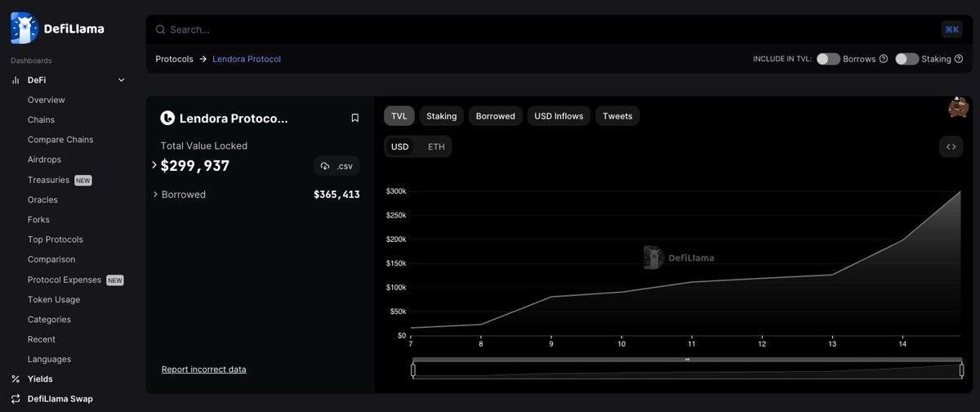Image resolution: width=980 pixels, height=412 pixels.
Task: Click the NEW badge beside Protocol Expenses
Action: pos(115,280)
